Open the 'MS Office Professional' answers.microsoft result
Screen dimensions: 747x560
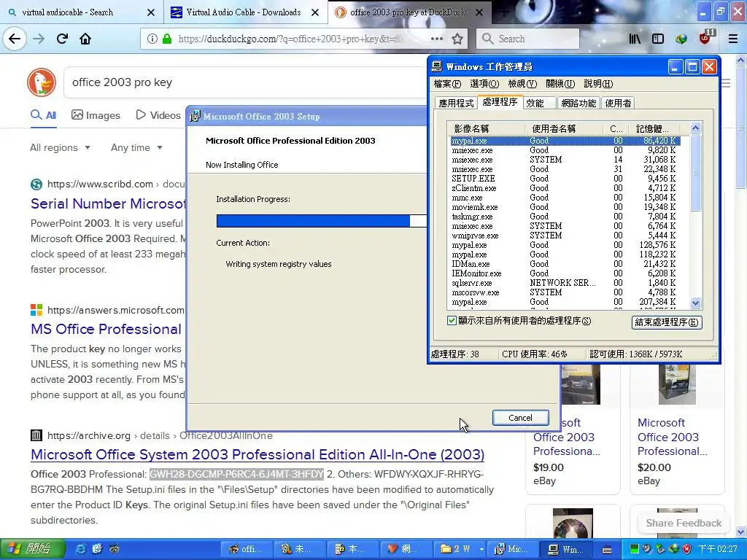click(106, 329)
